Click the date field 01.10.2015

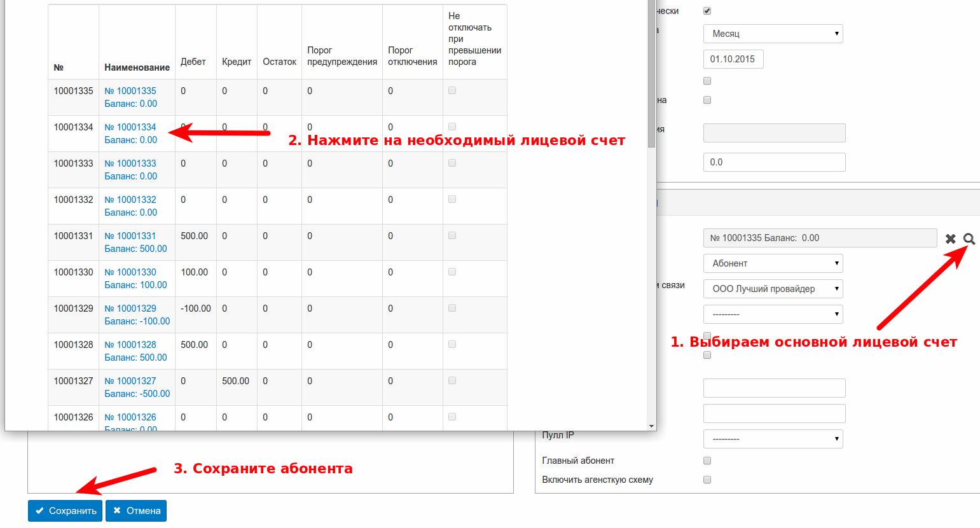pos(733,59)
